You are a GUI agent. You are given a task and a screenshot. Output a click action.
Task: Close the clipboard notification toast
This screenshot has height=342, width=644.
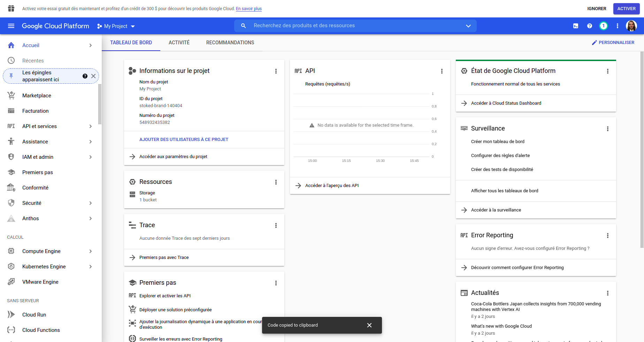(369, 325)
